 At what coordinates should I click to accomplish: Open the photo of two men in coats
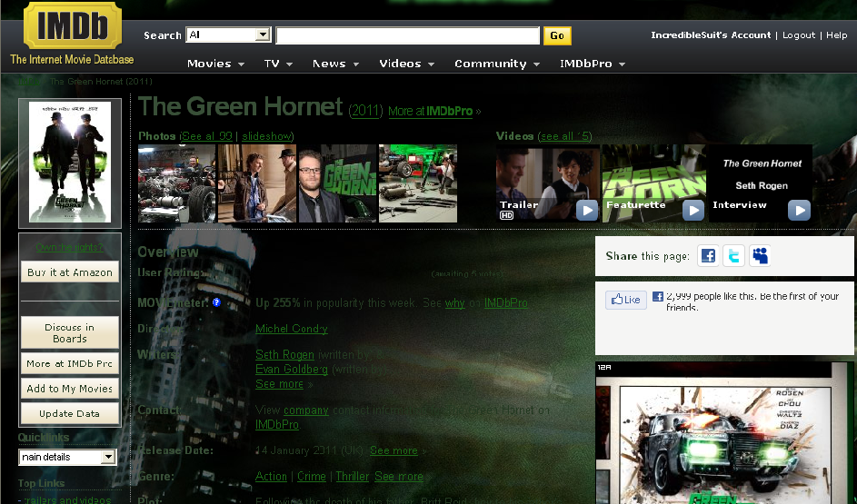pos(257,183)
